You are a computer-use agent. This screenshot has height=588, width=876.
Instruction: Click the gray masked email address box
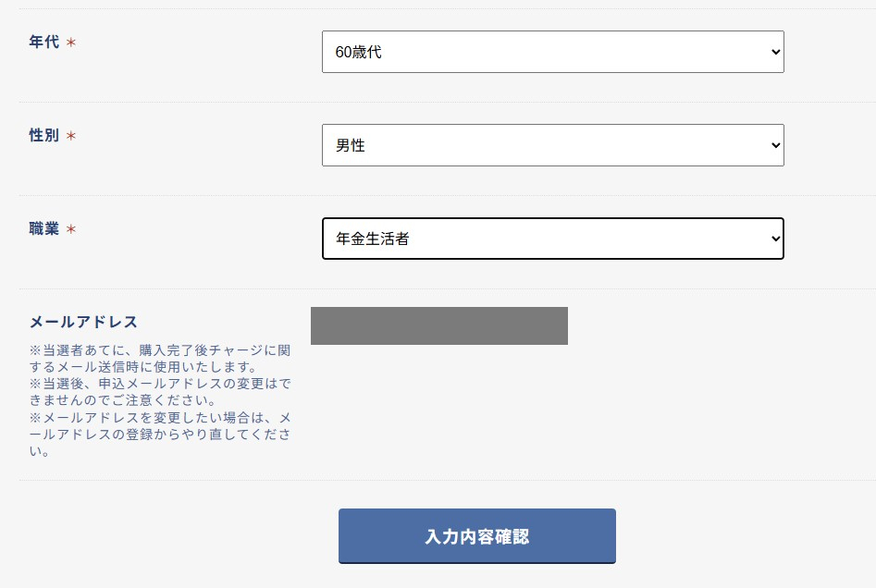point(439,325)
